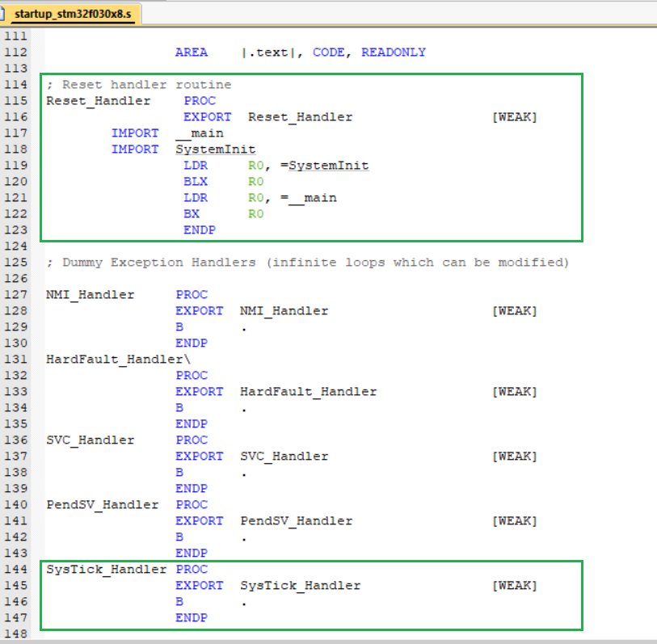The width and height of the screenshot is (657, 644).
Task: Click the BX instruction on line 122
Action: [x=191, y=213]
